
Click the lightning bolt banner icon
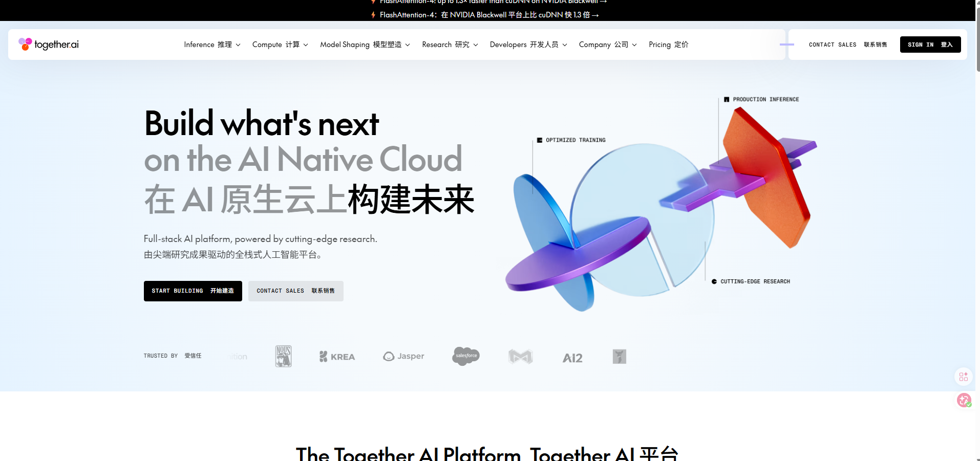[x=373, y=15]
